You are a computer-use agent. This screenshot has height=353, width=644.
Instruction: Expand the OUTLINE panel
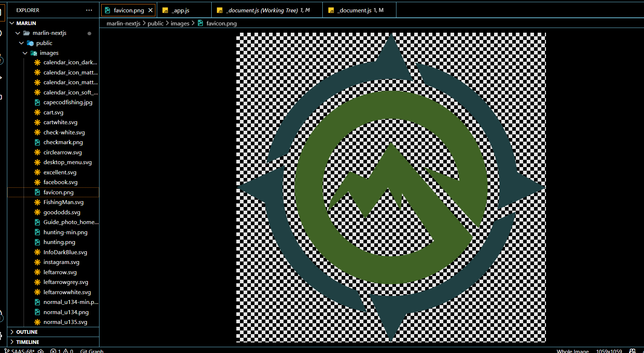27,332
